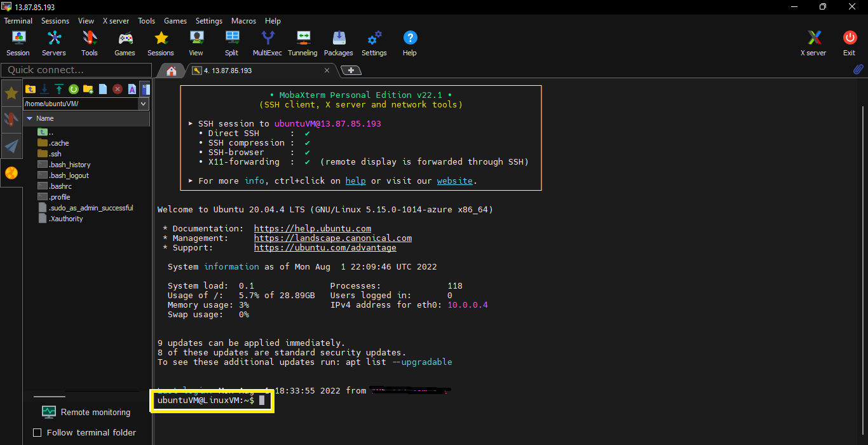Select the .profile file
The height and width of the screenshot is (445, 868).
coord(54,197)
